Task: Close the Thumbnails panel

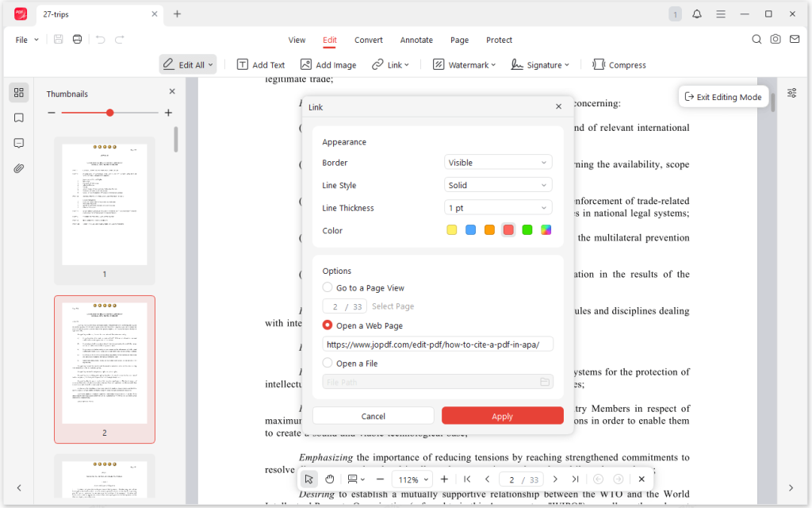Action: (172, 91)
